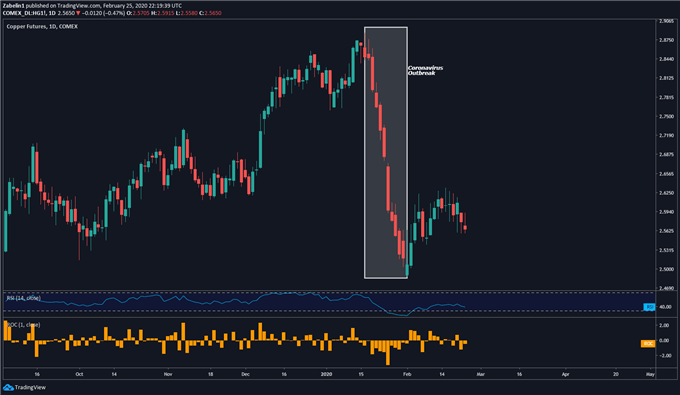The height and width of the screenshot is (395, 680).
Task: Click the Copper Futures, 1D, COMEX legend
Action: pyautogui.click(x=42, y=26)
